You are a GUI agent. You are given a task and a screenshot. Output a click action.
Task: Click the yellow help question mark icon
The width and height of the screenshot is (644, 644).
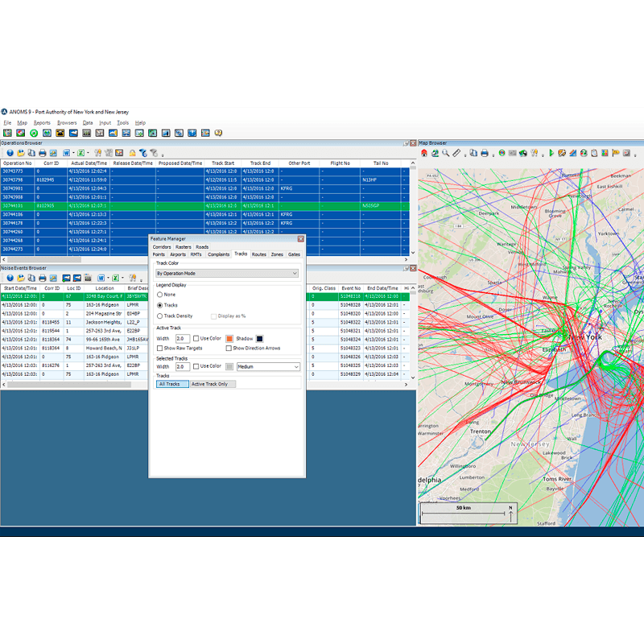[218, 133]
